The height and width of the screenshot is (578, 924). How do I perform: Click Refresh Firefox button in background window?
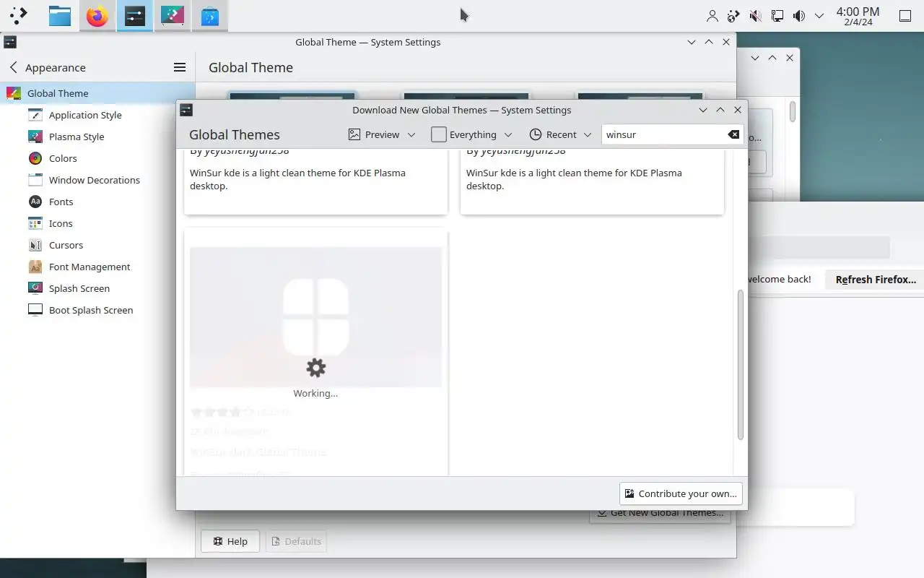(x=876, y=280)
